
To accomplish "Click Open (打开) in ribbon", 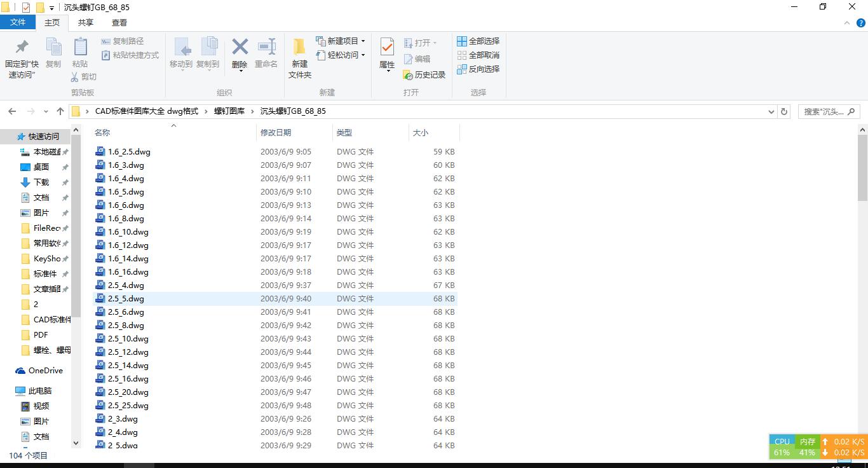I will 420,43.
